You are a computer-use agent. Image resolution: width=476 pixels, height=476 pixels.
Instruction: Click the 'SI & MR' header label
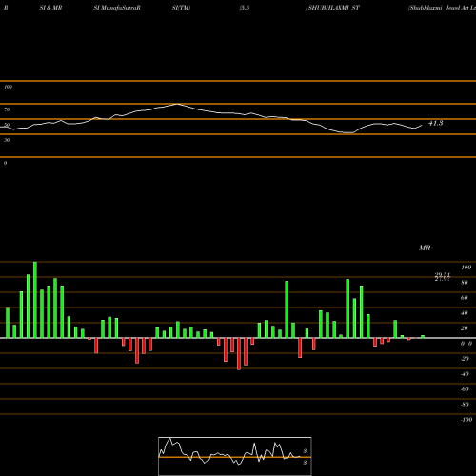(x=50, y=8)
